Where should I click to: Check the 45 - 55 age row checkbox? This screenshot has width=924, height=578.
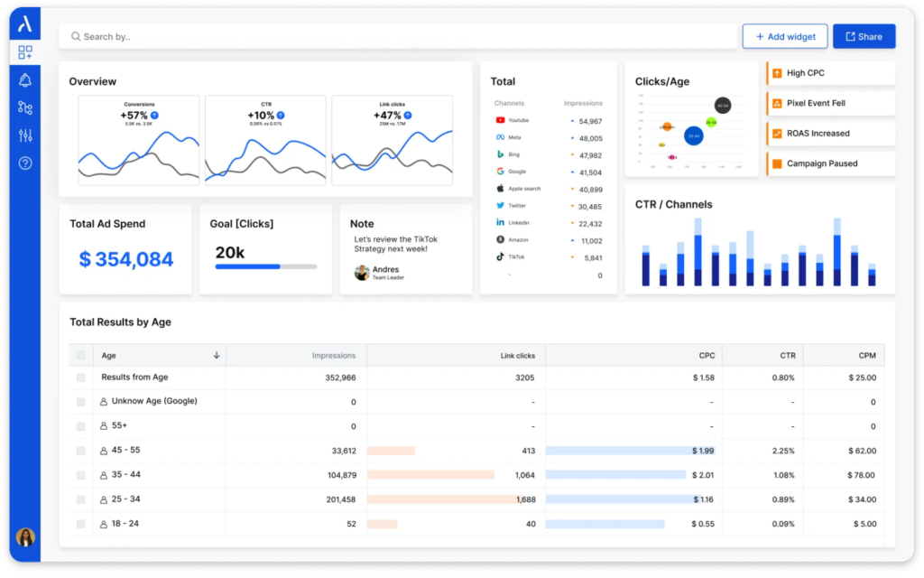tap(80, 451)
